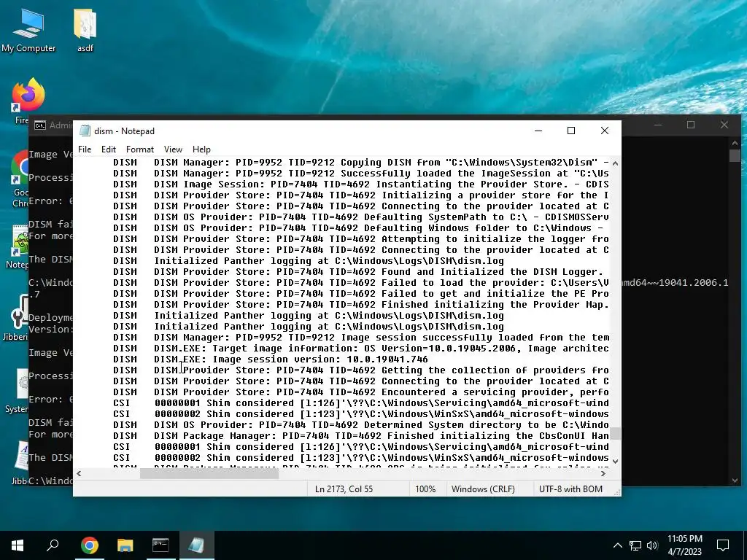Click Notepad horizontal scrollbar left arrow
Viewport: 747px width, 560px height.
[79, 473]
